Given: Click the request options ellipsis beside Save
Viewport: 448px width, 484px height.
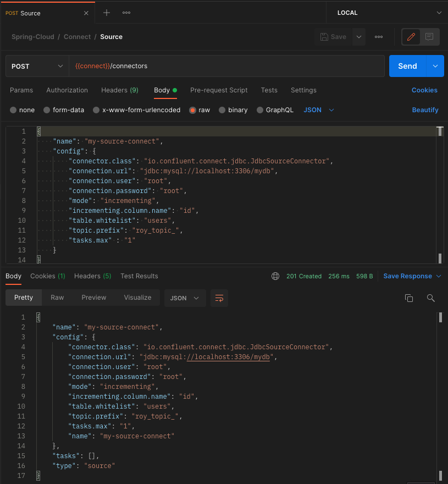Looking at the screenshot, I should (379, 37).
